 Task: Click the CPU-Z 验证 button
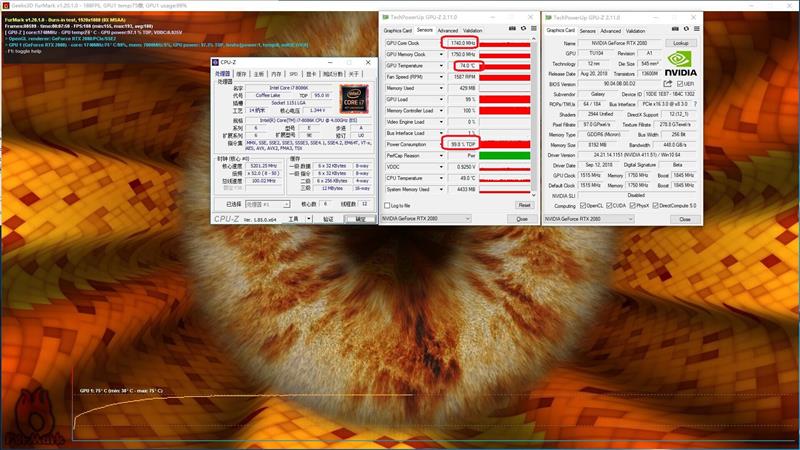(x=328, y=219)
